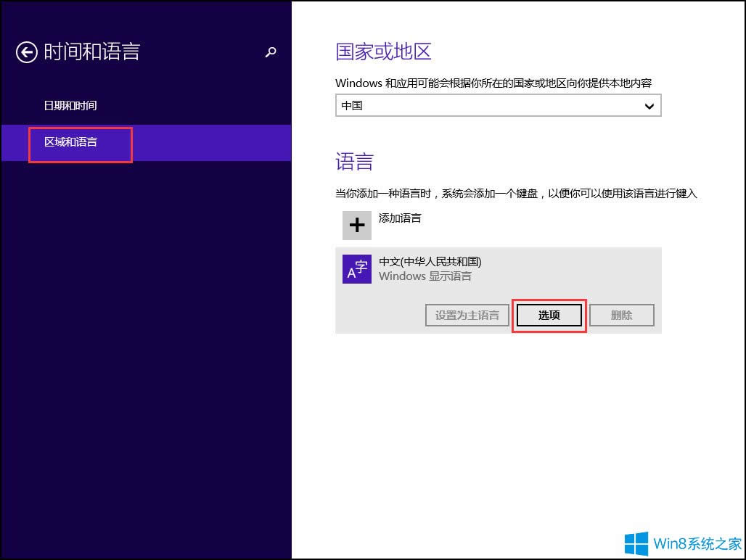Image resolution: width=746 pixels, height=560 pixels.
Task: Click the 语言 section heading
Action: (353, 161)
